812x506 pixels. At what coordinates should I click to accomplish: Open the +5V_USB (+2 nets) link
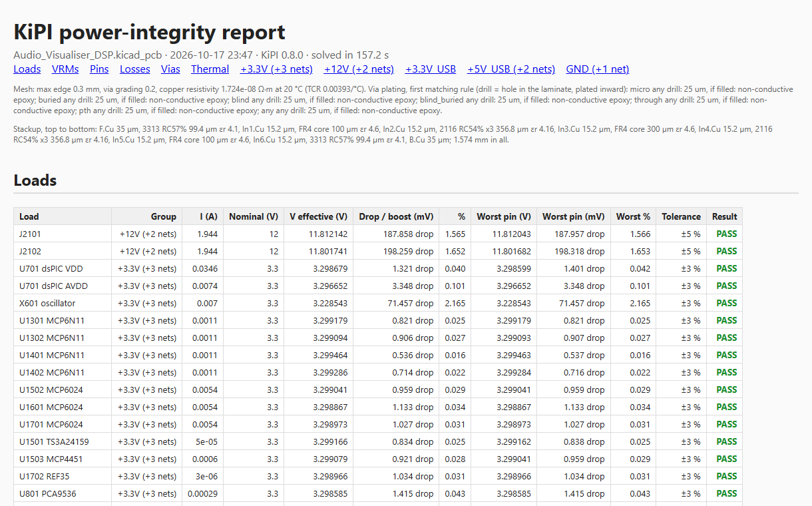coord(511,69)
